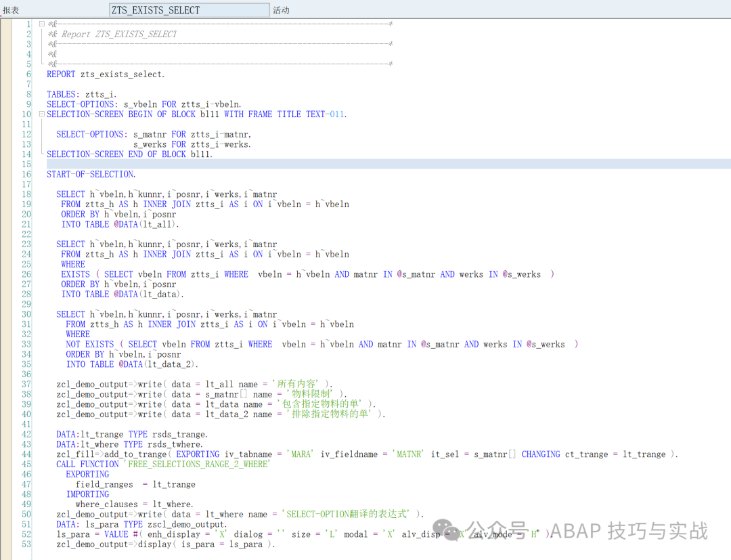Click INTO TABLE @DATA(lt_all) line
Viewport: 731px width, 560px height.
[x=120, y=224]
